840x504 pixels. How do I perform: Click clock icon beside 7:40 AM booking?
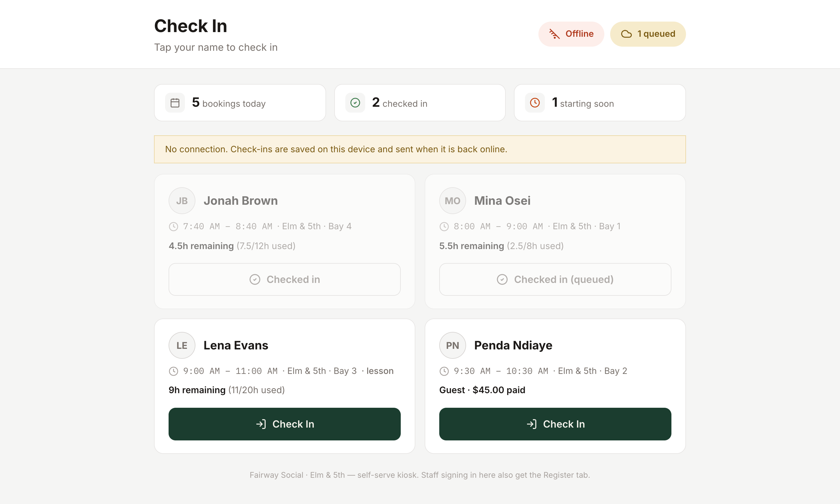[x=174, y=227]
